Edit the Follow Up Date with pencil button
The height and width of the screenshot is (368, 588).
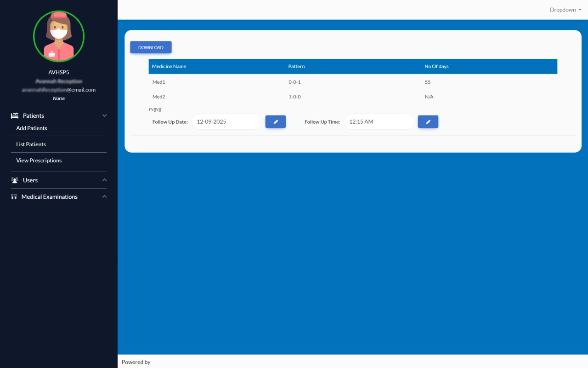click(276, 122)
